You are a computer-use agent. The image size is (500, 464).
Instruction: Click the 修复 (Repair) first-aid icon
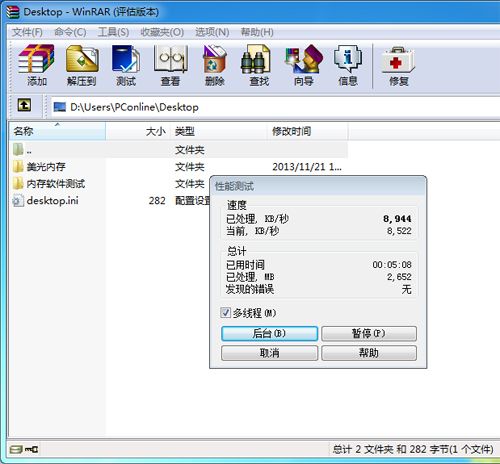coord(398,60)
